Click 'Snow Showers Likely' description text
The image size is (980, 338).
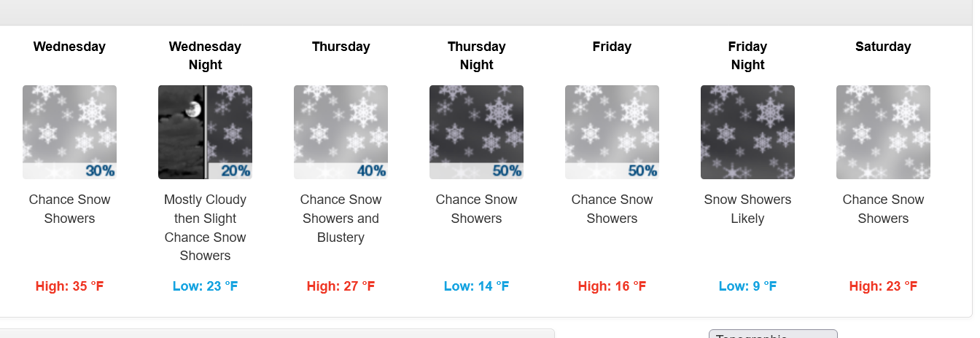click(747, 209)
